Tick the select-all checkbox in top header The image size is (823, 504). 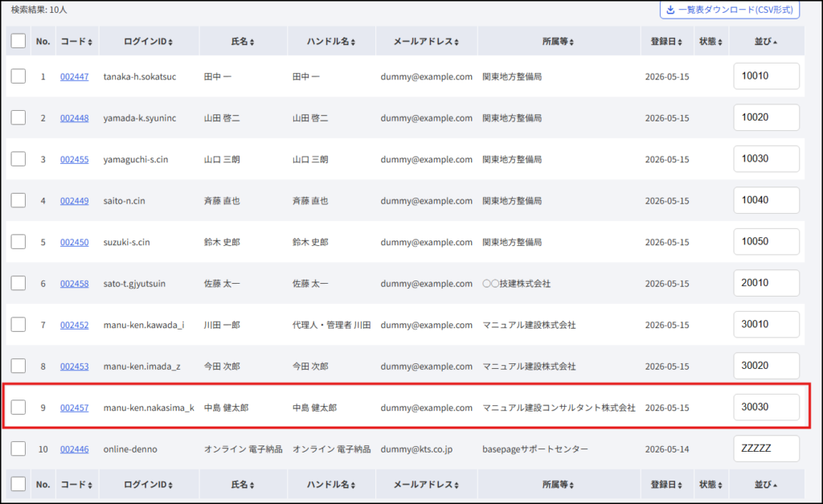click(18, 41)
